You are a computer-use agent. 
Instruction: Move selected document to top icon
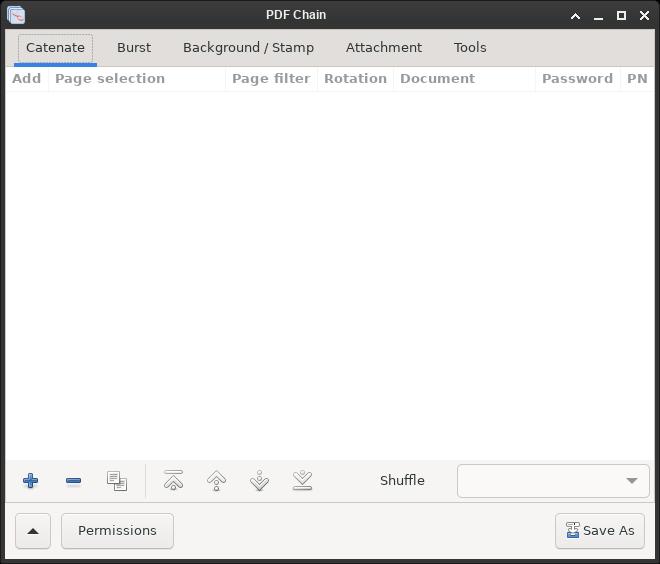click(173, 480)
